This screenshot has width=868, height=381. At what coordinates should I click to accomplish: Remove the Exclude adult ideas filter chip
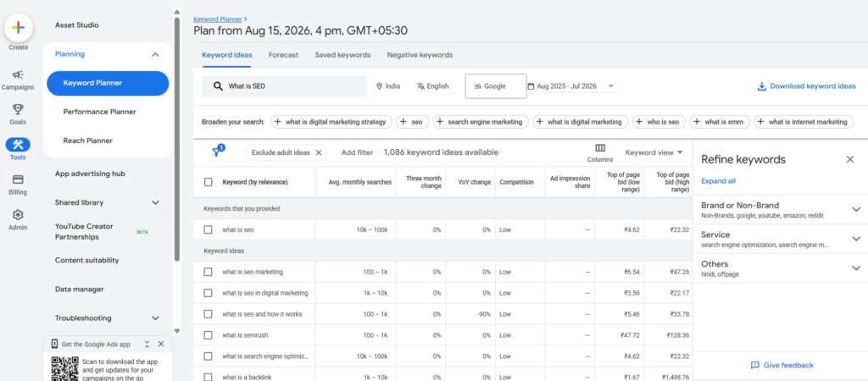319,152
